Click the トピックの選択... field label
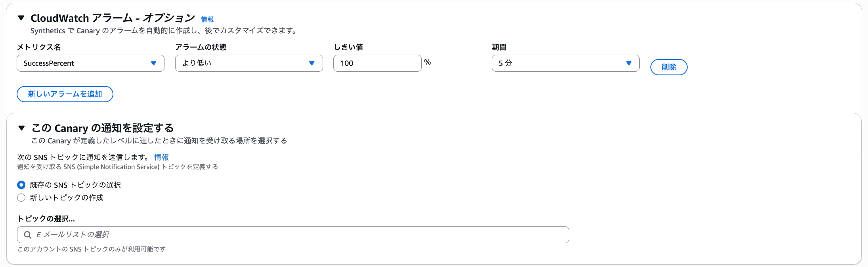This screenshot has width=868, height=267. [x=46, y=219]
